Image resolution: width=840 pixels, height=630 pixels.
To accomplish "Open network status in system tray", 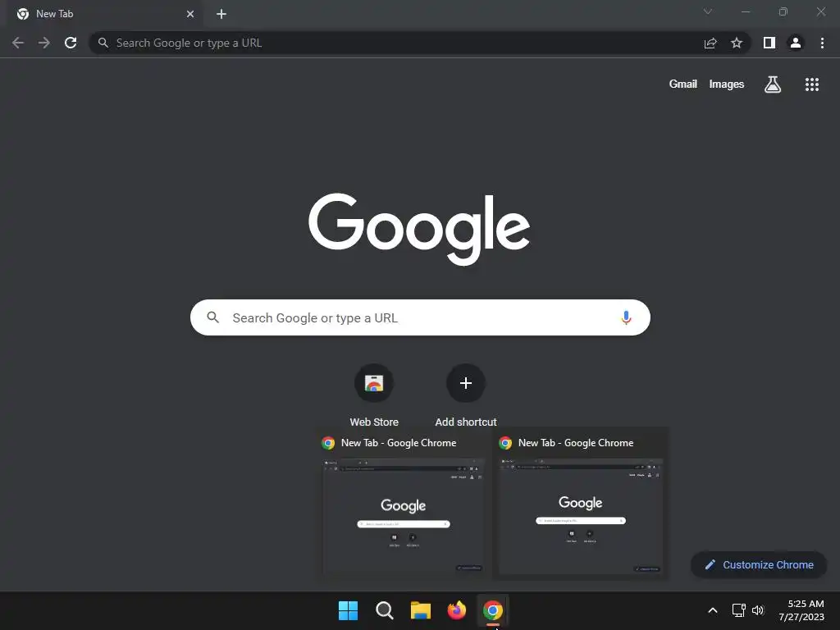I will click(739, 610).
